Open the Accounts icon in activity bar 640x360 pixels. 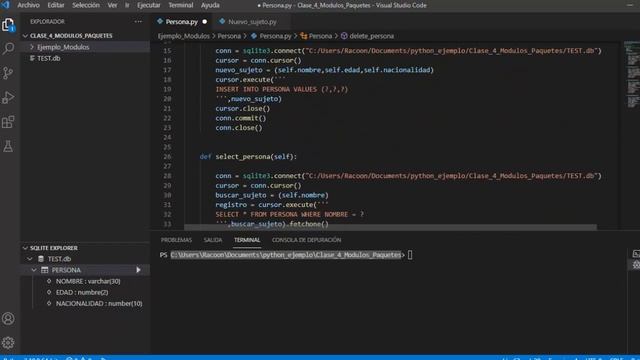[x=8, y=318]
